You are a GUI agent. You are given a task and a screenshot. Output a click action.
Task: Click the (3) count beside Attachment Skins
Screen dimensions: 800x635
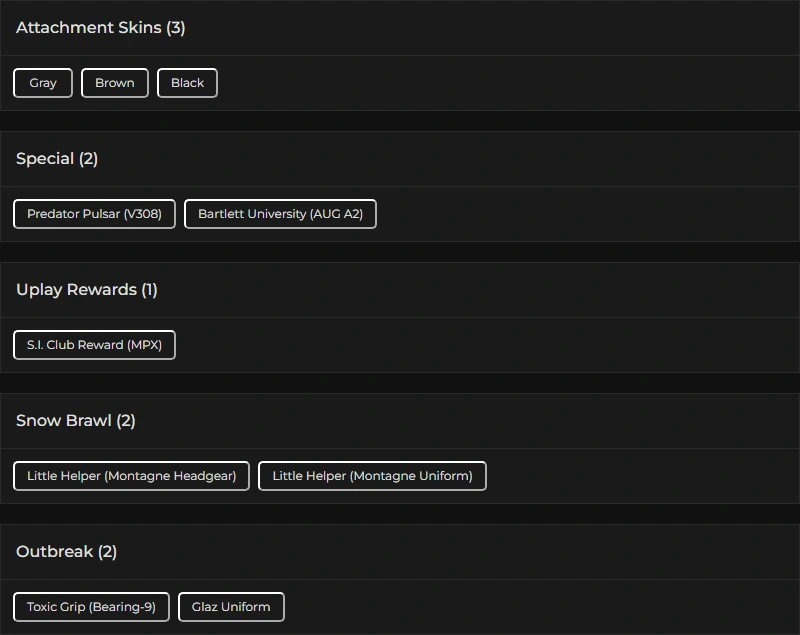point(176,28)
